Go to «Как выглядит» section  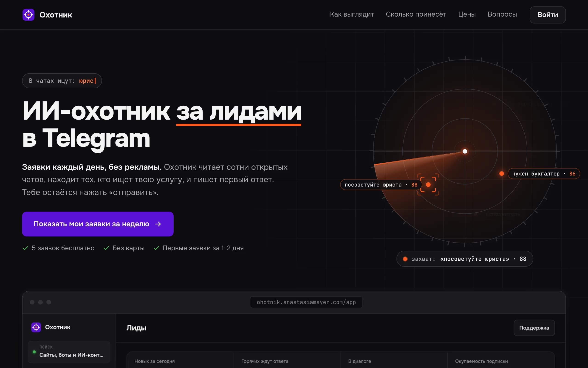[352, 14]
